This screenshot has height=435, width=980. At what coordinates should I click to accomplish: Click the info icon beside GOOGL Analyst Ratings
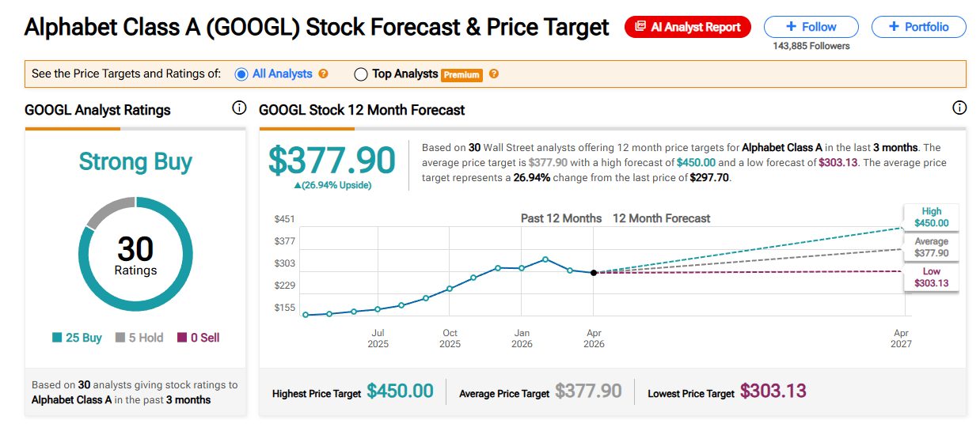tap(239, 108)
